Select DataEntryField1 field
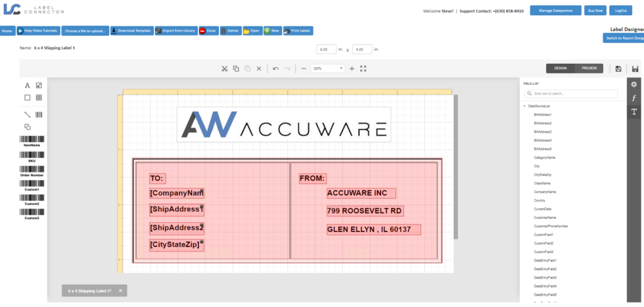Viewport: 644px width, 307px height. [545, 260]
